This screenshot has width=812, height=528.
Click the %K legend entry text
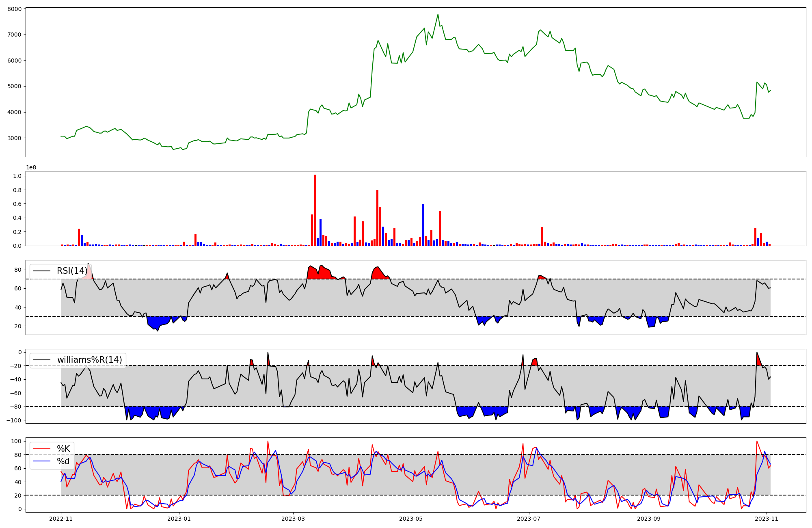(63, 449)
